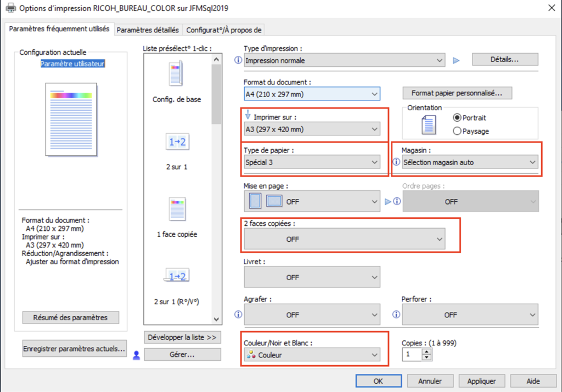This screenshot has width=562, height=392.
Task: Click info icon beside Perforer dropdown
Action: [396, 315]
